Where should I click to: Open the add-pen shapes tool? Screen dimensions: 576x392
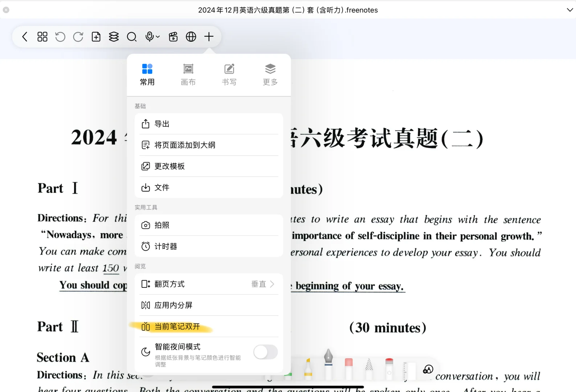tap(428, 369)
